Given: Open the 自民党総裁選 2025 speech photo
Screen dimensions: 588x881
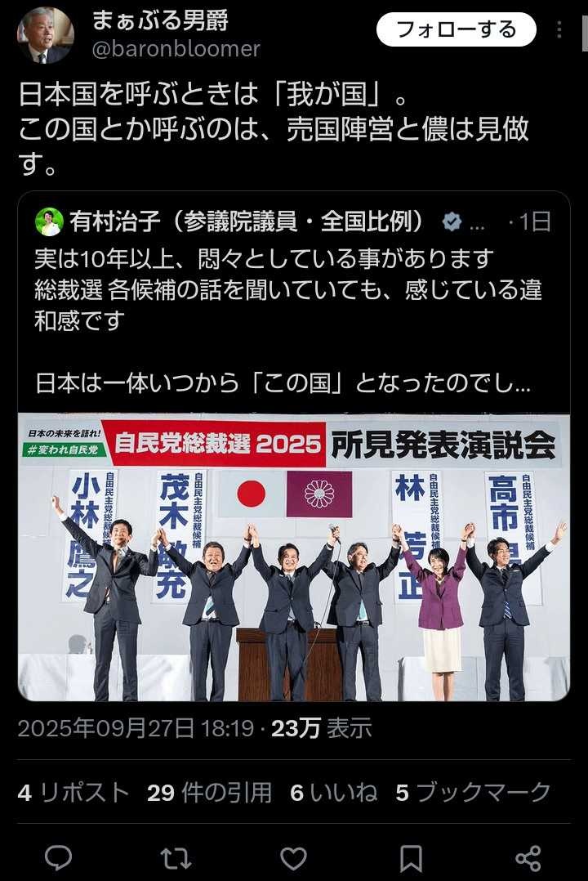Looking at the screenshot, I should click(x=294, y=557).
